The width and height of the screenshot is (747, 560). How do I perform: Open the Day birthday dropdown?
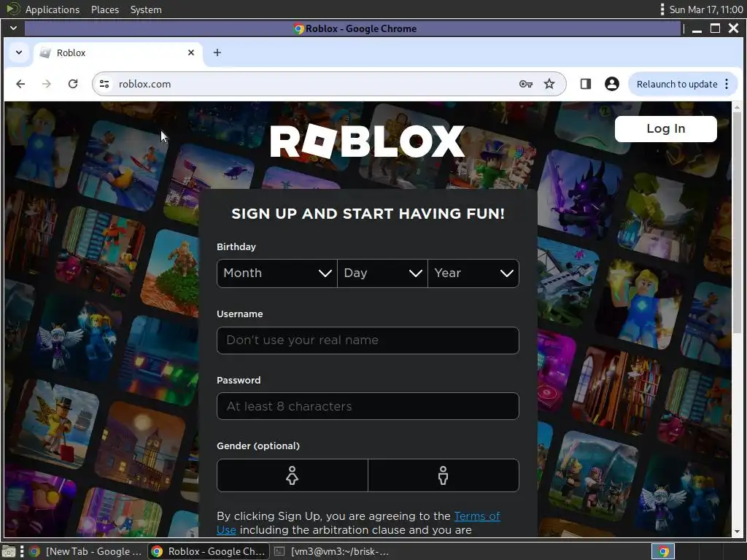[x=382, y=273]
